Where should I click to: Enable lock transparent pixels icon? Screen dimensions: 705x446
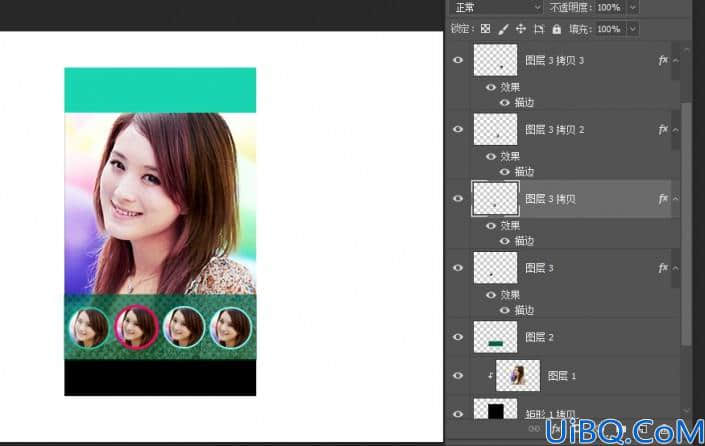pyautogui.click(x=485, y=29)
